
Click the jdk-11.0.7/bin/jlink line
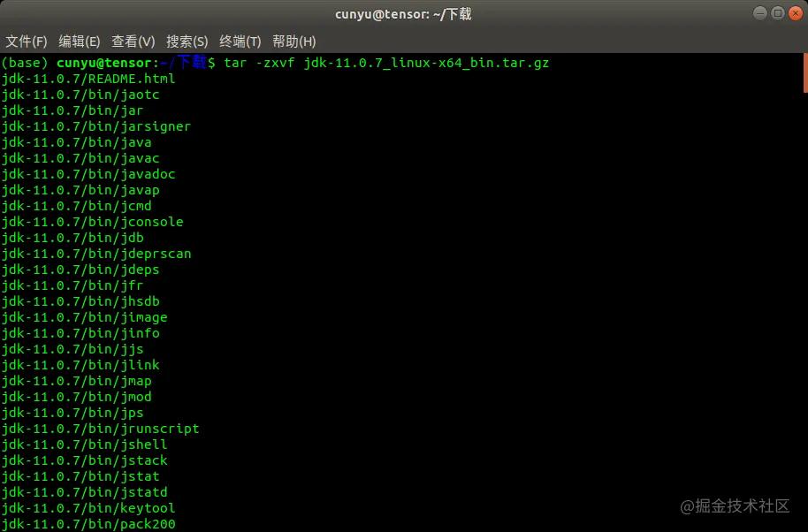[80, 365]
